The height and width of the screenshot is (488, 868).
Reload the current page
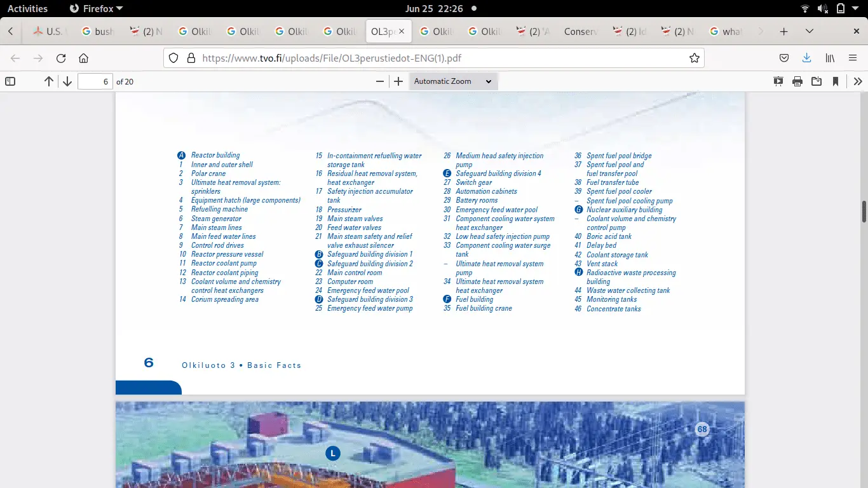(x=61, y=58)
